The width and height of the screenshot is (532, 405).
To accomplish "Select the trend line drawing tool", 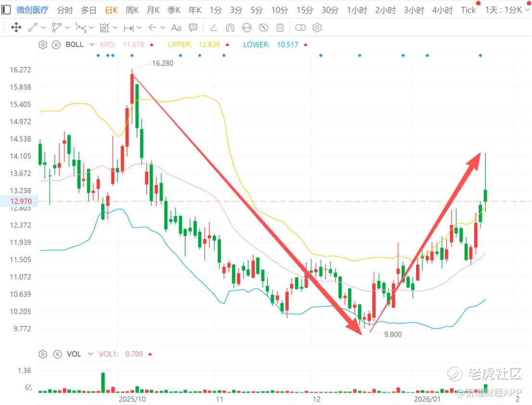I will tap(33, 27).
